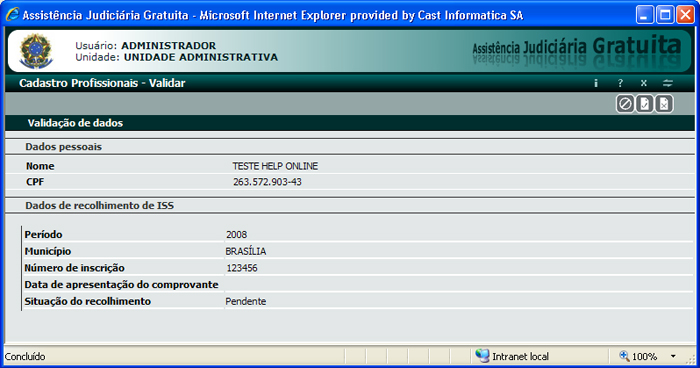Viewport: 700px width, 368px height.
Task: Click the Validação de dados title bar
Action: pyautogui.click(x=350, y=123)
